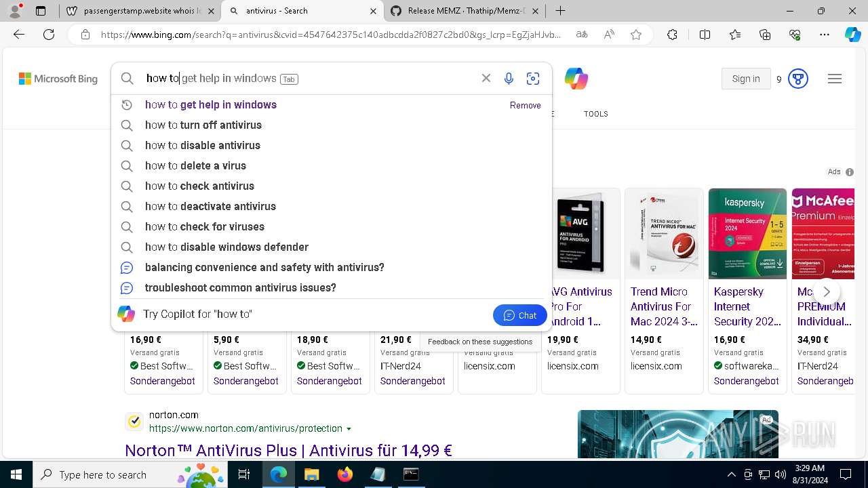
Task: Expand the norton.com URL dropdown arrow
Action: (349, 429)
